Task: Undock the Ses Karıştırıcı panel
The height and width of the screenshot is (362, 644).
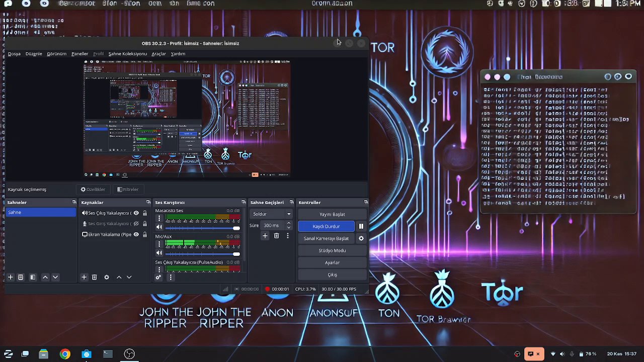Action: point(244,202)
